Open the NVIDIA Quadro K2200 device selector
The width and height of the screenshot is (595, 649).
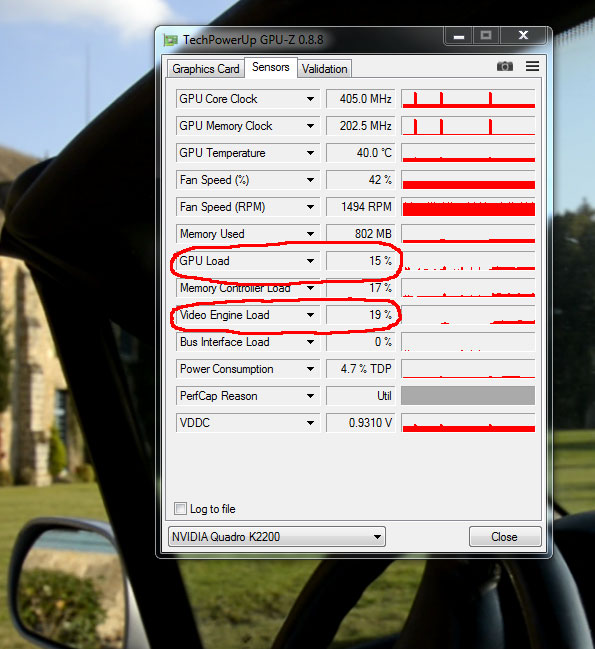point(277,536)
